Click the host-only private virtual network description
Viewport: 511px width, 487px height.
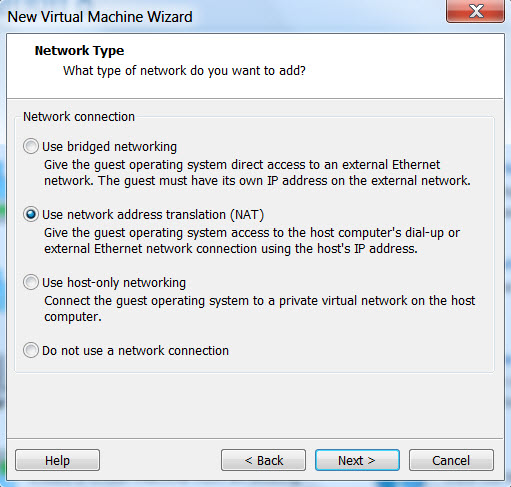260,309
